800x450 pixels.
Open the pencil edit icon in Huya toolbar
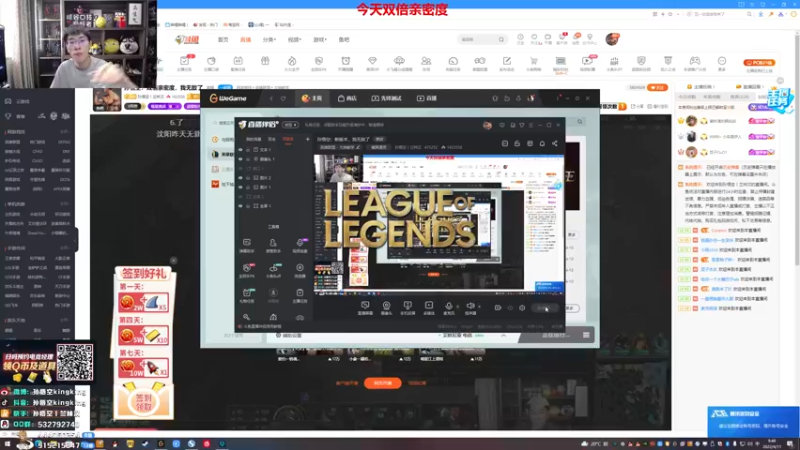(507, 61)
